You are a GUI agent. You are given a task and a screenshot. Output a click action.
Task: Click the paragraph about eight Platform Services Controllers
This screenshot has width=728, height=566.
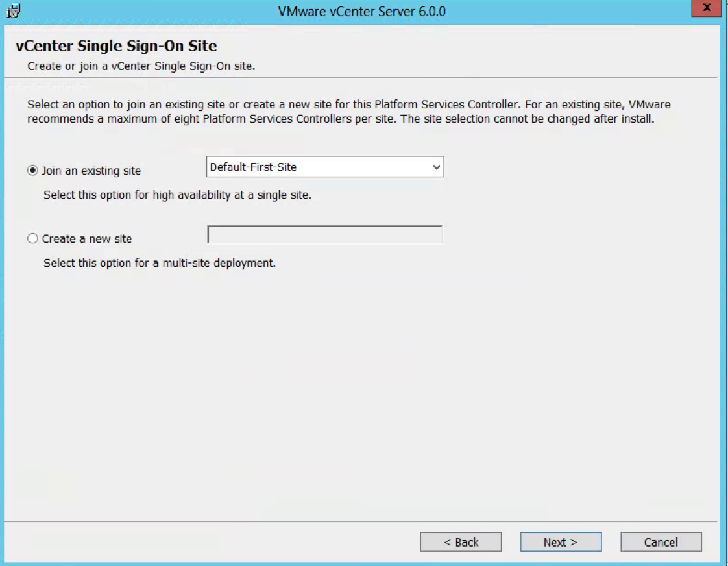pos(348,112)
